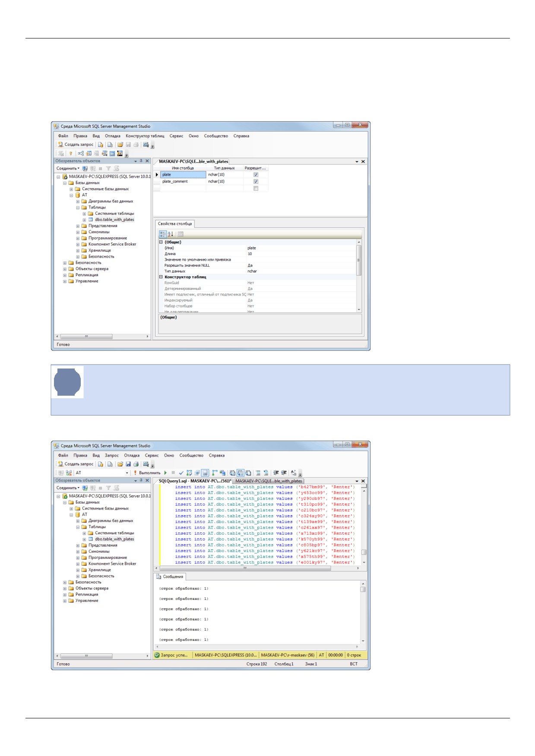
Task: Toggle the empty row Allow Nulls checkbox
Action: pyautogui.click(x=256, y=189)
